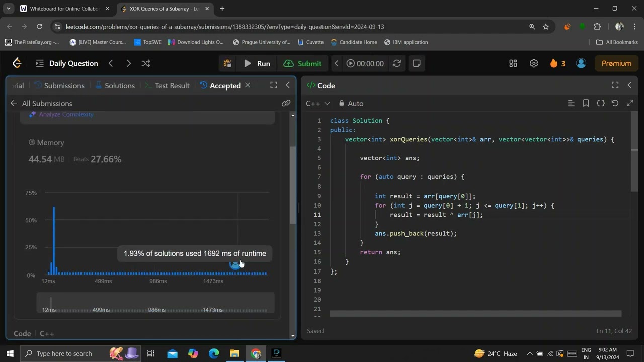
Task: Open the layout grid icon
Action: coord(513,63)
